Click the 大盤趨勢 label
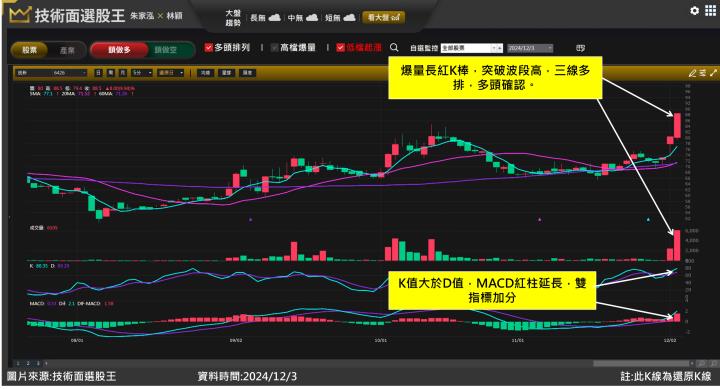Viewport: 720px width, 389px height. [x=233, y=17]
